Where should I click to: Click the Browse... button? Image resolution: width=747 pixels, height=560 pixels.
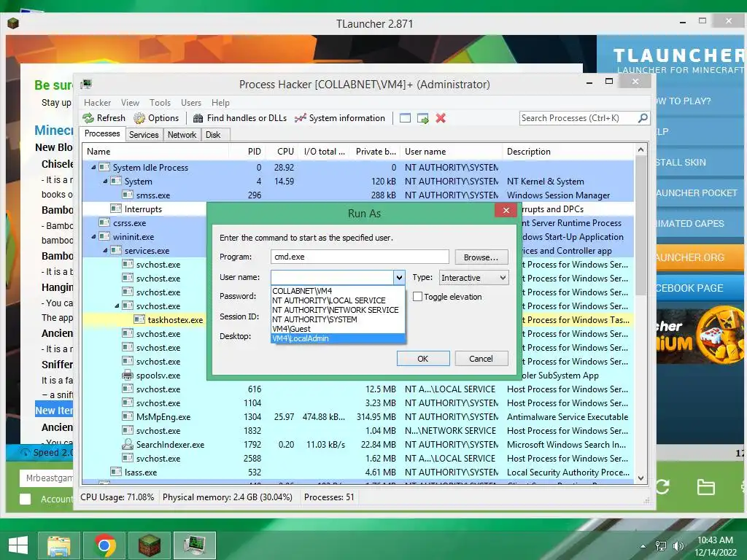tap(481, 257)
